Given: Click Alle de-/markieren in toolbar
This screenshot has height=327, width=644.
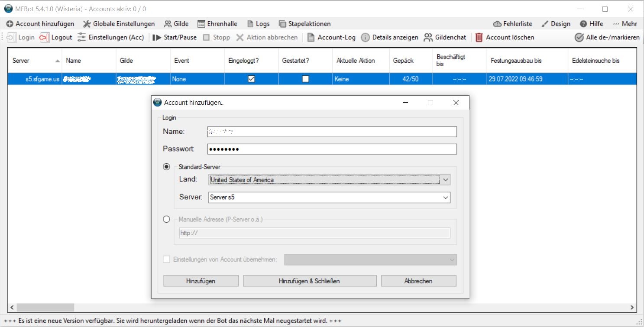Looking at the screenshot, I should click(607, 37).
